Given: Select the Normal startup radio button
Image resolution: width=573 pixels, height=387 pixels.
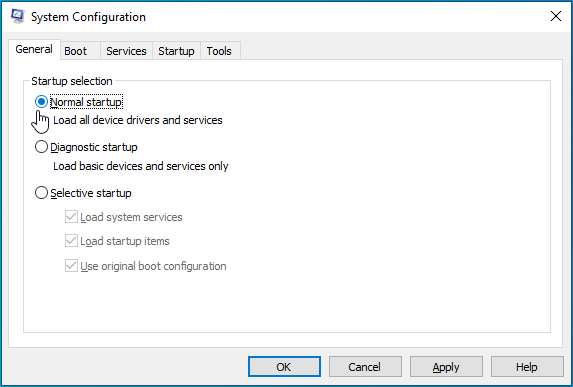Looking at the screenshot, I should [41, 102].
